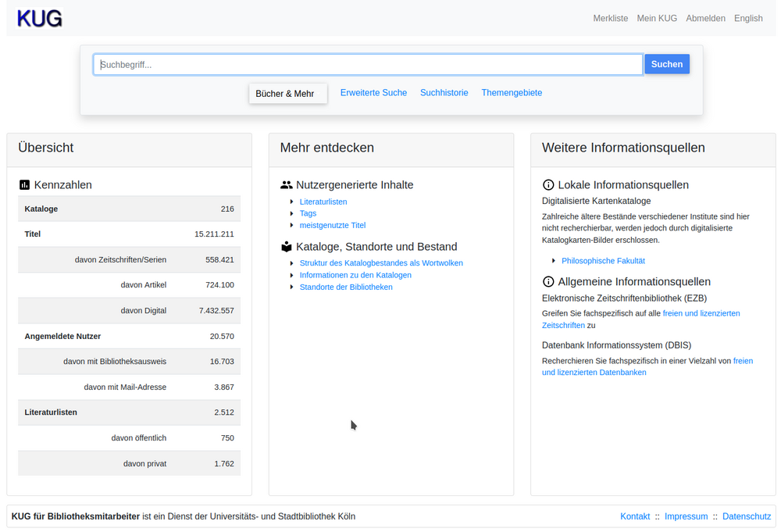
Task: Open the Bücher & Mehr dropdown
Action: click(x=287, y=94)
